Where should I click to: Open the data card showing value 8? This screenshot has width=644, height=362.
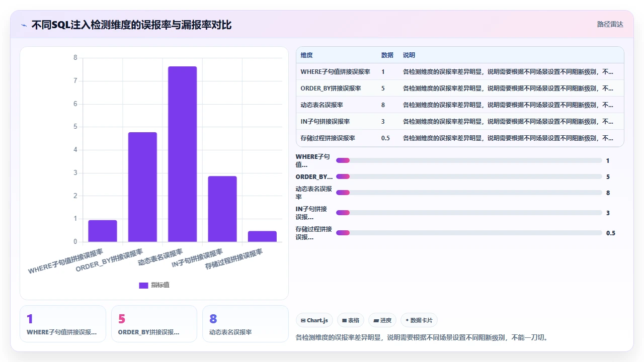(x=246, y=324)
